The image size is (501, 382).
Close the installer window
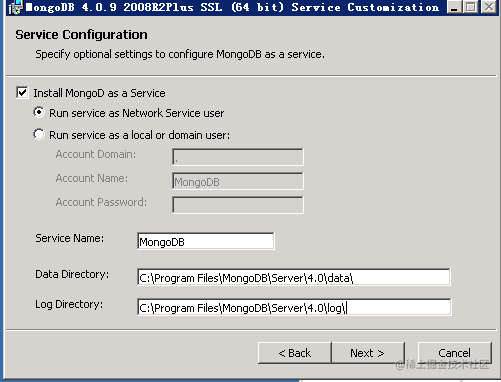[489, 7]
